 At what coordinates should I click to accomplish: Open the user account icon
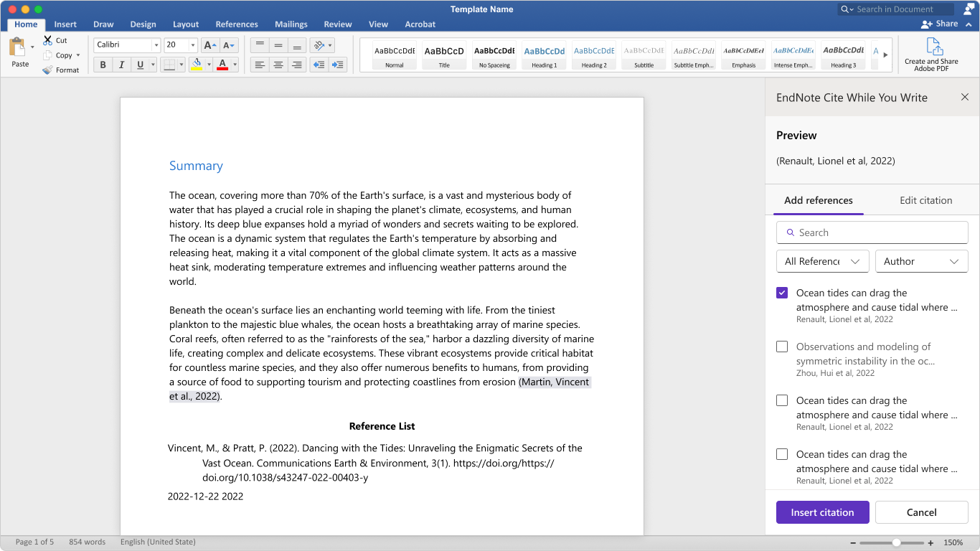click(969, 9)
